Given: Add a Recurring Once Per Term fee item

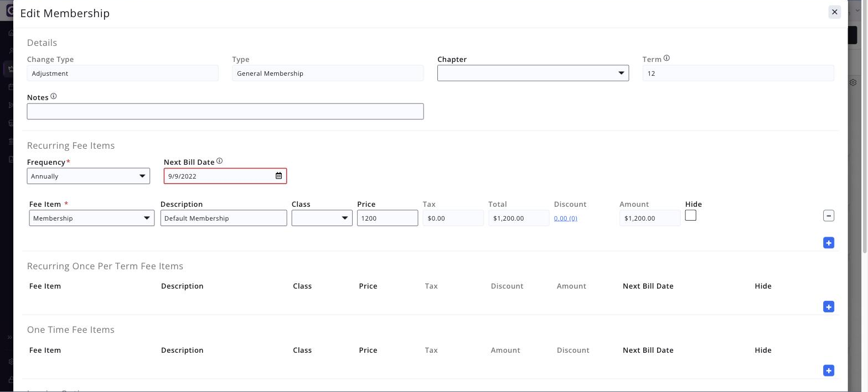Looking at the screenshot, I should point(828,307).
